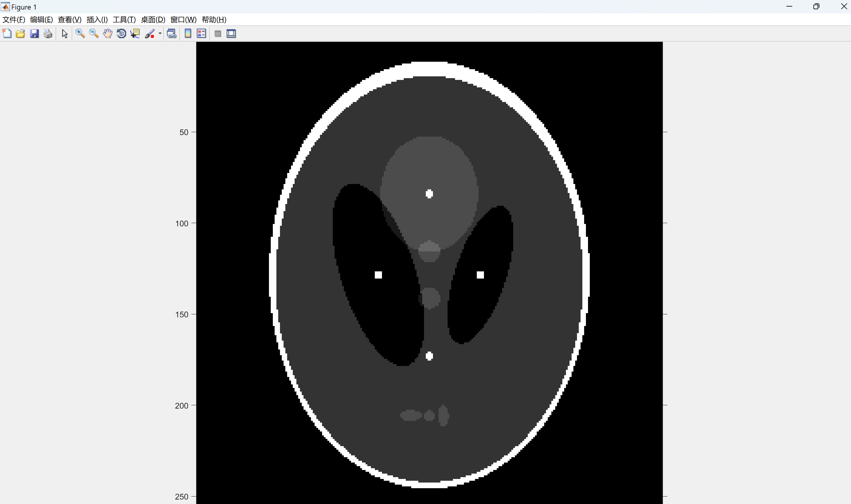
Task: Open the 文件(F) menu
Action: click(x=14, y=20)
